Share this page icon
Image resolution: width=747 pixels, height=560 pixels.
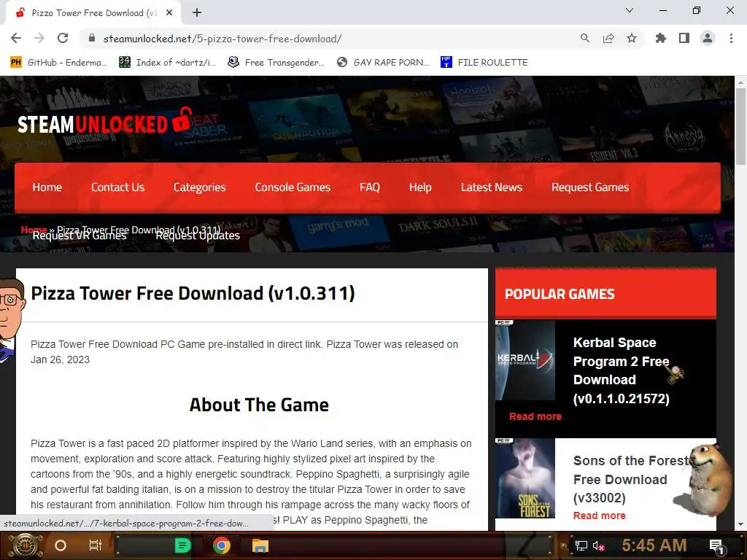[x=608, y=38]
